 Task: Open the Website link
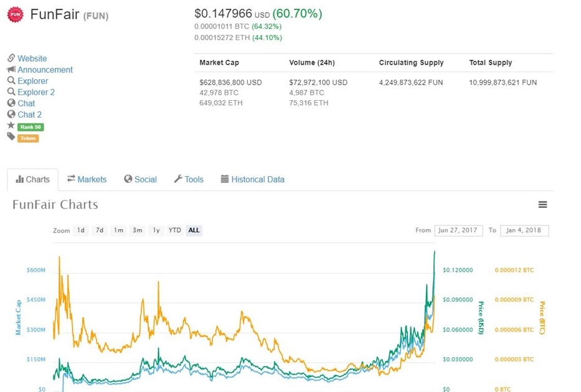pyautogui.click(x=32, y=58)
